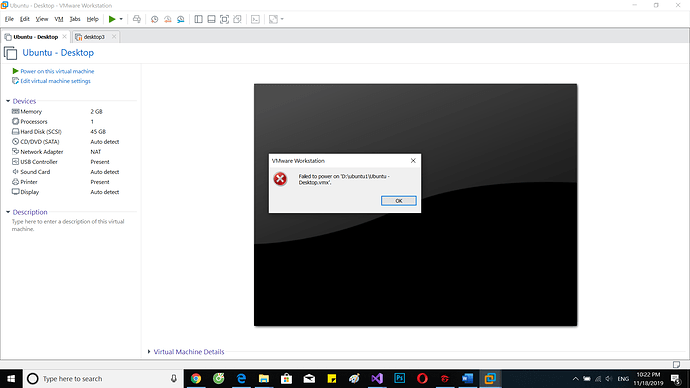Image resolution: width=690 pixels, height=388 pixels.
Task: Click OK in the error dialog
Action: [399, 201]
